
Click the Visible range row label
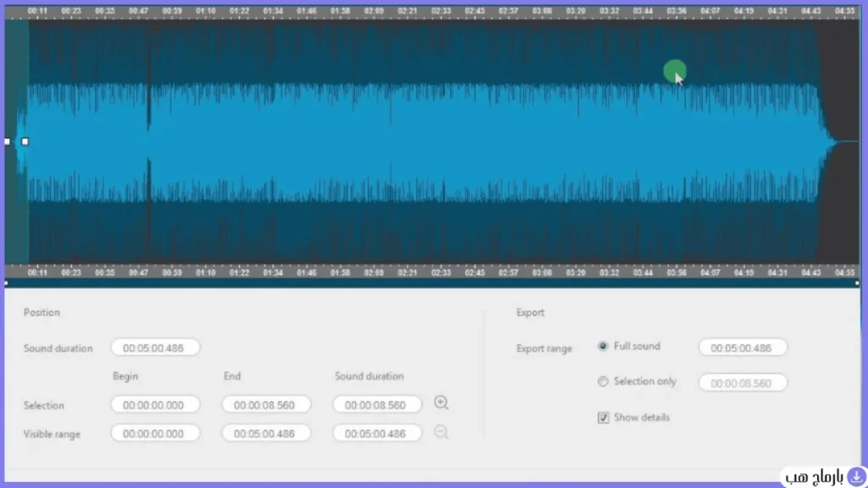pyautogui.click(x=52, y=435)
